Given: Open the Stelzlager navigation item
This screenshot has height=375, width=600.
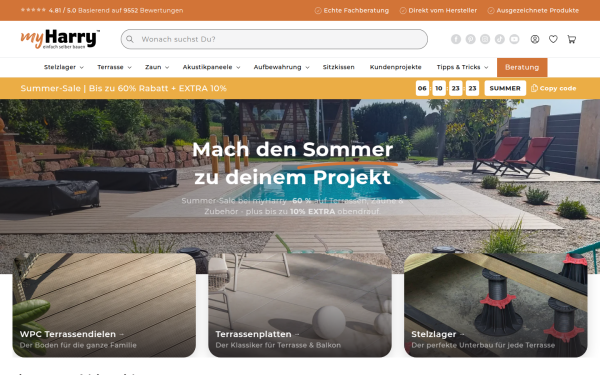Looking at the screenshot, I should 60,67.
